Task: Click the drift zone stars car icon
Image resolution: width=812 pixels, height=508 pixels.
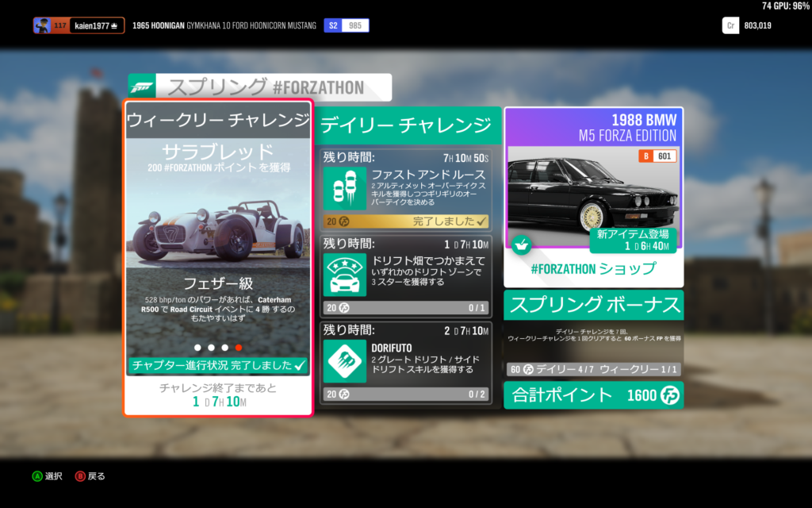Action: pyautogui.click(x=344, y=274)
